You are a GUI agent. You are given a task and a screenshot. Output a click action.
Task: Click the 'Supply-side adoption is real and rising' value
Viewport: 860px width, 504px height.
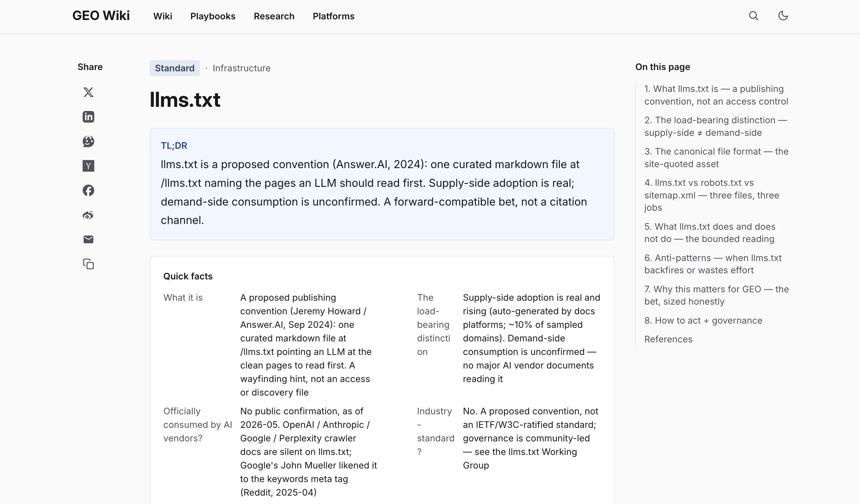click(531, 338)
